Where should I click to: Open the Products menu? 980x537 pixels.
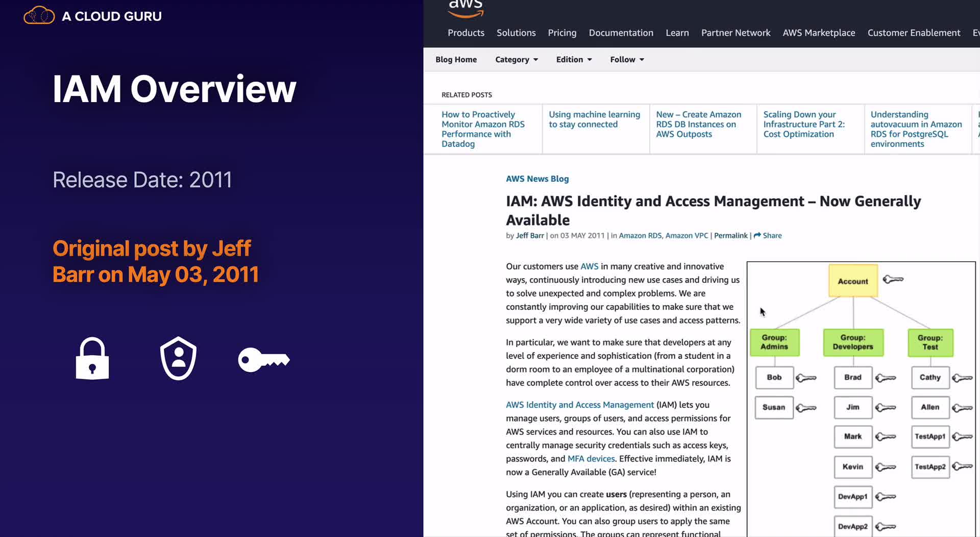click(466, 33)
